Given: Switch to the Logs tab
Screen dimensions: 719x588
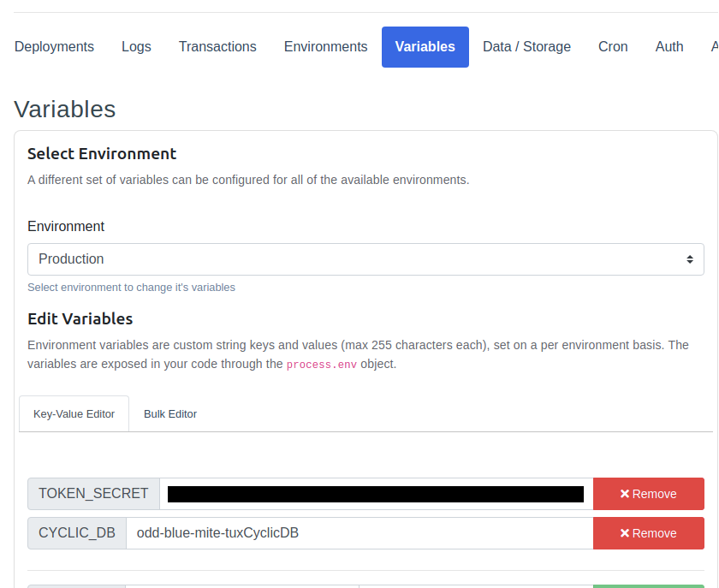Looking at the screenshot, I should (x=136, y=46).
